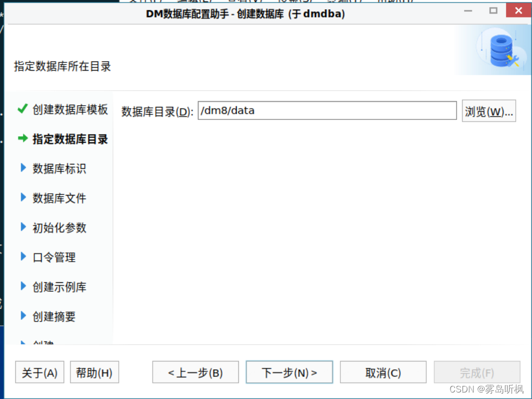Open the 初始化参数 step

coord(59,227)
